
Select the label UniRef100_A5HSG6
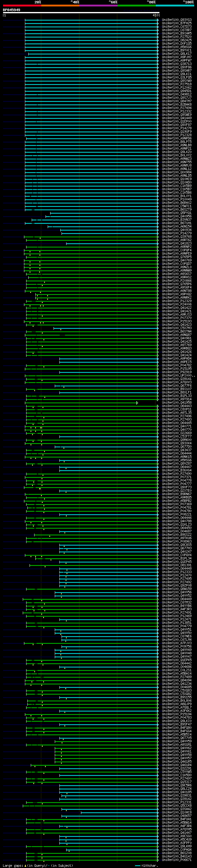tap(177, 460)
